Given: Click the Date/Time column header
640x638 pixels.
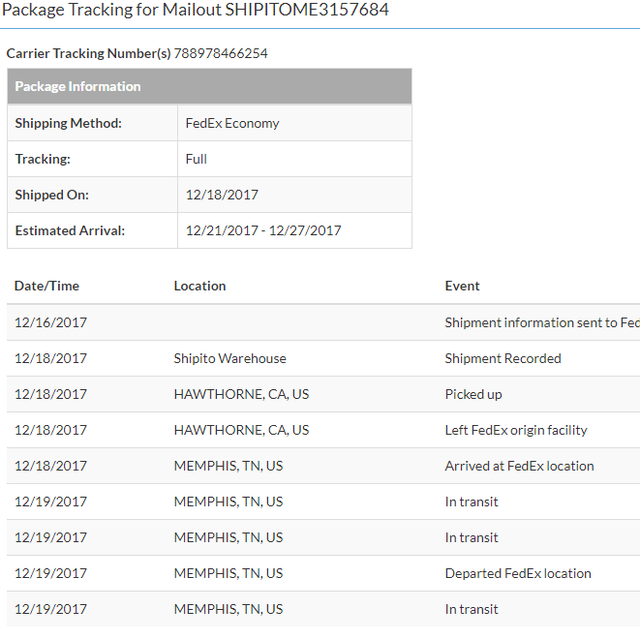Looking at the screenshot, I should pos(47,286).
